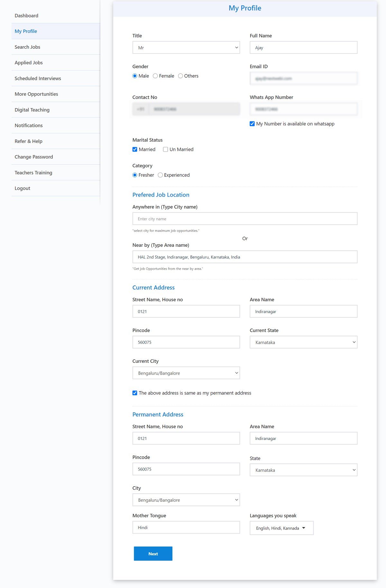Open the Current City dropdown
Screen dimensions: 386x588
186,373
